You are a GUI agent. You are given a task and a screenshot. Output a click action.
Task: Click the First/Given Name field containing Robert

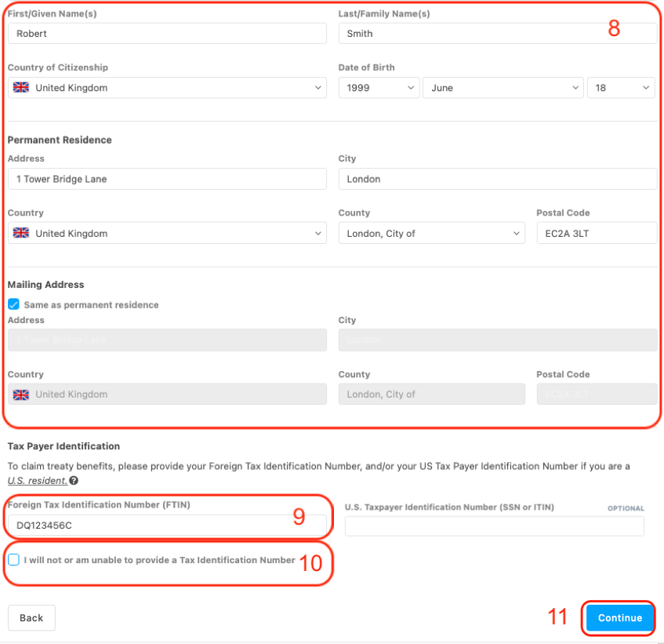166,34
